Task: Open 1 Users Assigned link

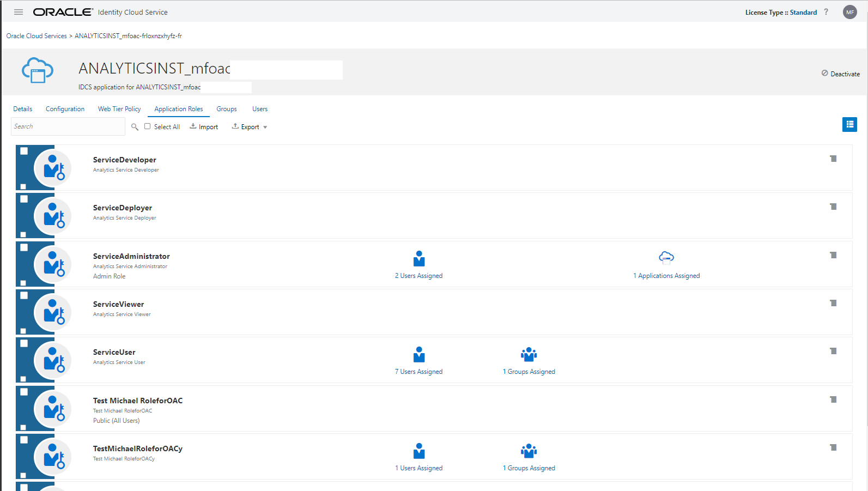Action: click(x=419, y=468)
